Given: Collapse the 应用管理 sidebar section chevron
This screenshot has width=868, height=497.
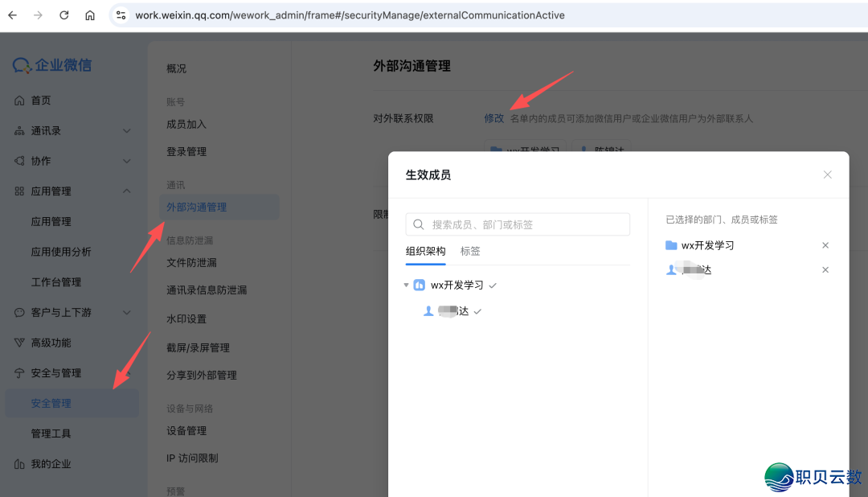Looking at the screenshot, I should [126, 191].
